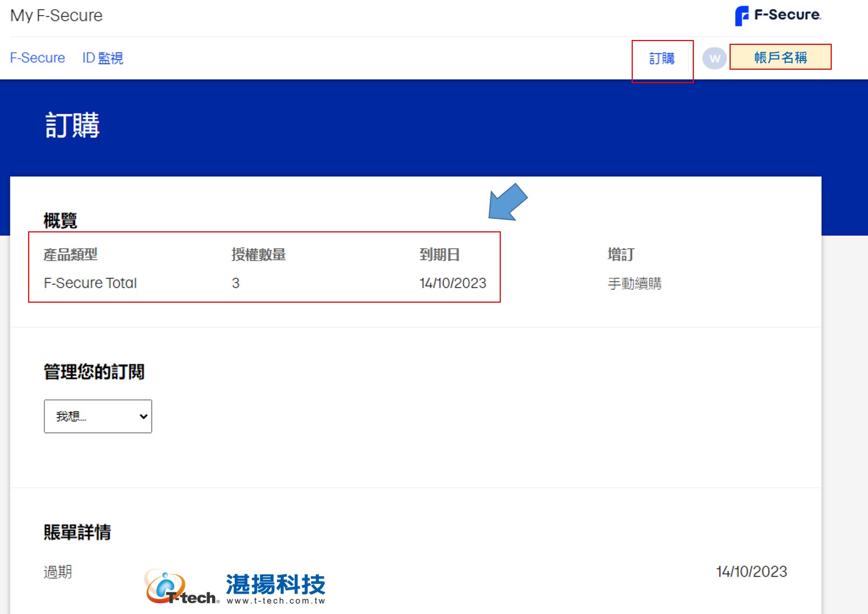
Task: Open the F-Secure navigation link
Action: click(x=37, y=58)
